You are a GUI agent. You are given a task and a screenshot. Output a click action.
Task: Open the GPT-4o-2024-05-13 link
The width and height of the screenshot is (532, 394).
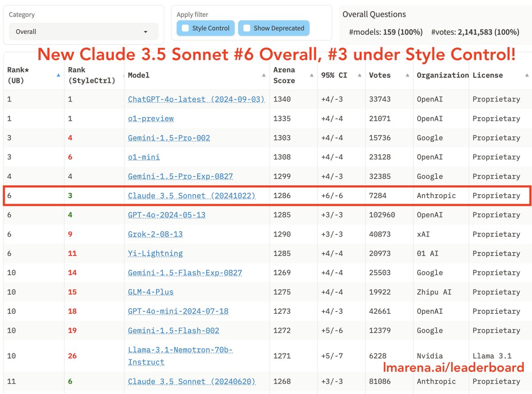pyautogui.click(x=167, y=215)
